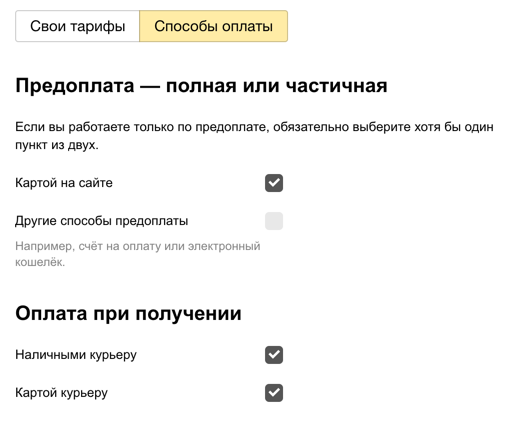This screenshot has height=429, width=525.
Task: Select the Способы оплаты tab
Action: [214, 26]
